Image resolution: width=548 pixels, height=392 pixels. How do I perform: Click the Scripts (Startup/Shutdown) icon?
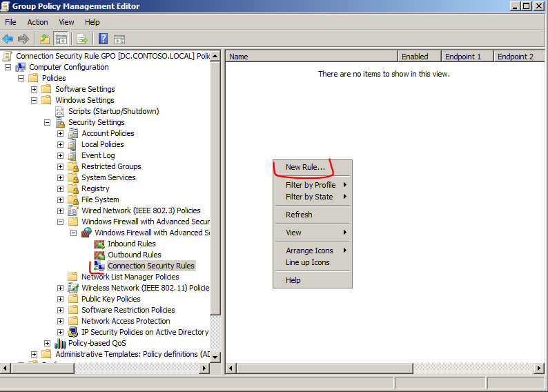coord(60,111)
